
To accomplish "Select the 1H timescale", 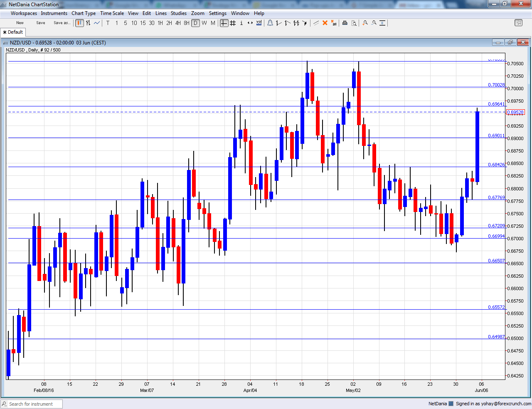I will coord(161,23).
